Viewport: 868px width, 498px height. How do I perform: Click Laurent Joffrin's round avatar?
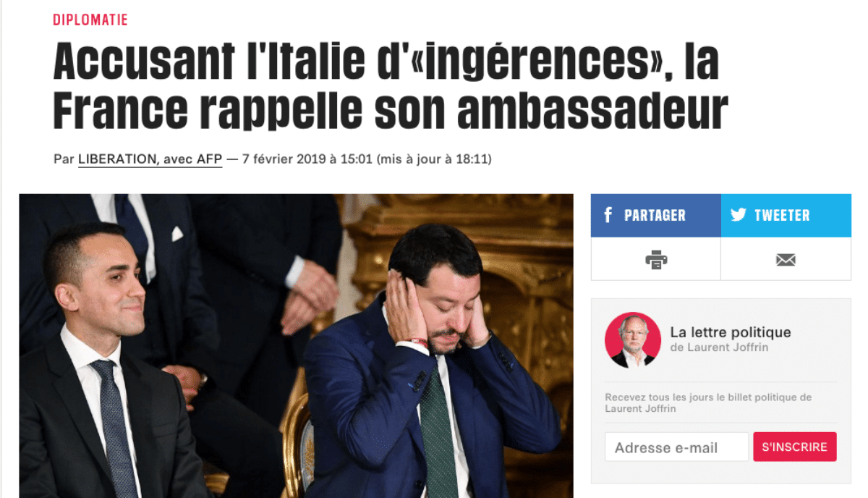[633, 340]
